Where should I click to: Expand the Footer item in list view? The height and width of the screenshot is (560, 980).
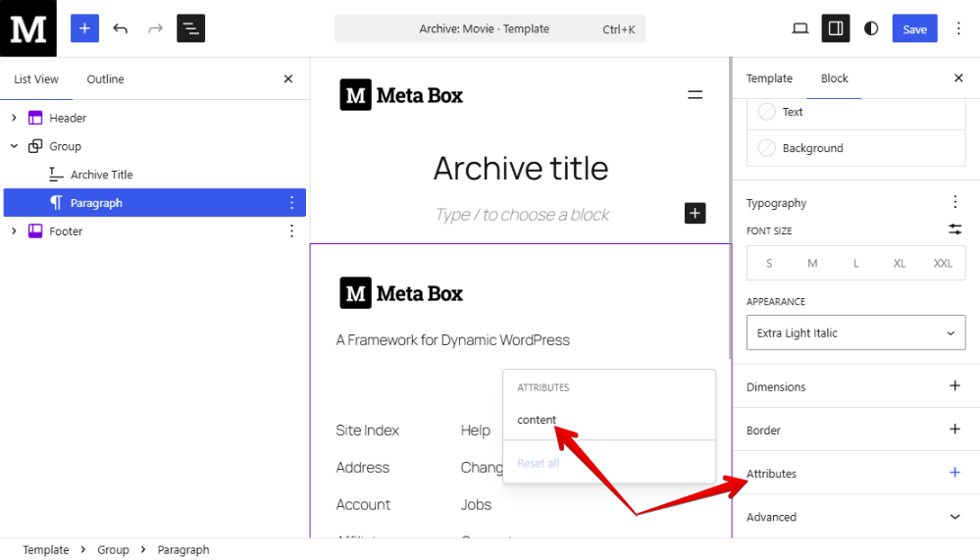(x=14, y=231)
